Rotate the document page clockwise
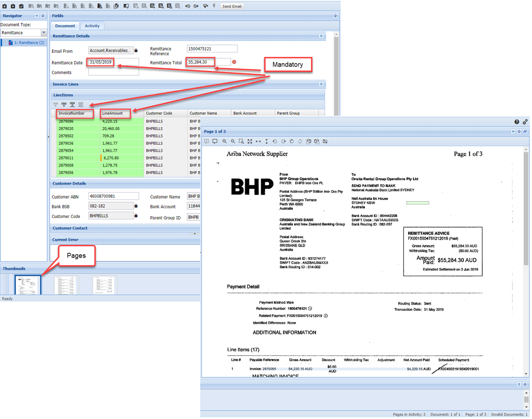 [x=284, y=141]
